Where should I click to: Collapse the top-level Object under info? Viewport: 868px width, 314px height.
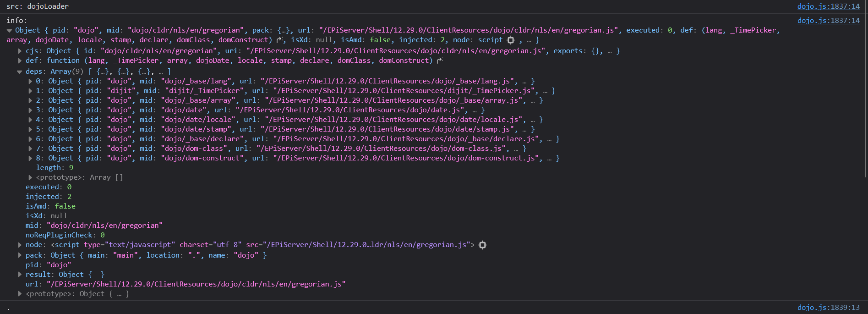point(9,30)
